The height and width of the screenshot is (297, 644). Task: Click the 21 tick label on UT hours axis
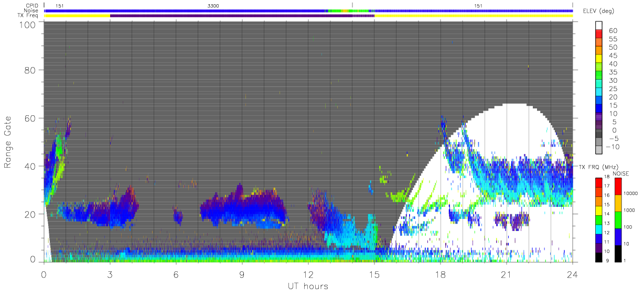506,274
